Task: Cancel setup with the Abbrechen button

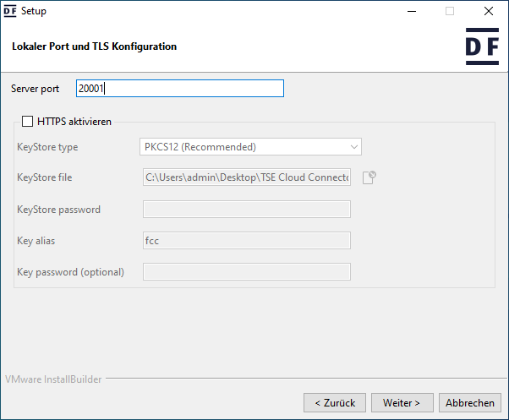Action: coord(470,402)
